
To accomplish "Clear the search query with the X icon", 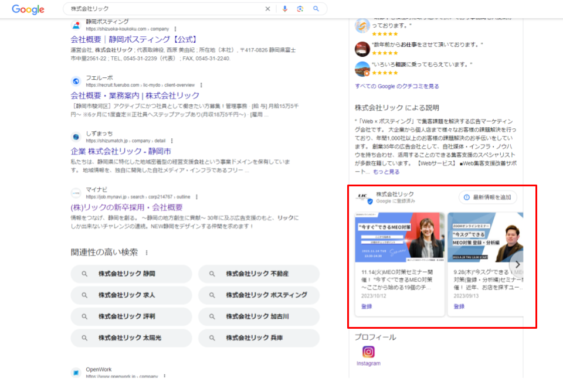I will (268, 9).
